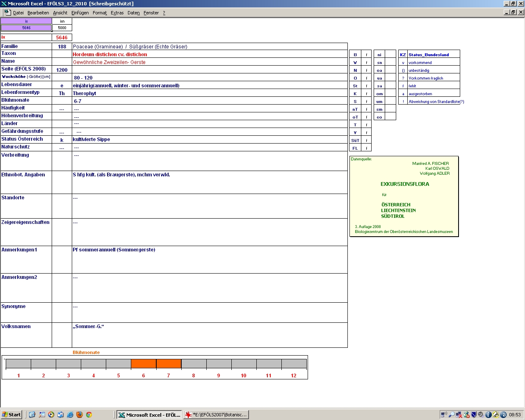The image size is (525, 420).
Task: Select the ixn cell with value 5000
Action: tap(62, 28)
